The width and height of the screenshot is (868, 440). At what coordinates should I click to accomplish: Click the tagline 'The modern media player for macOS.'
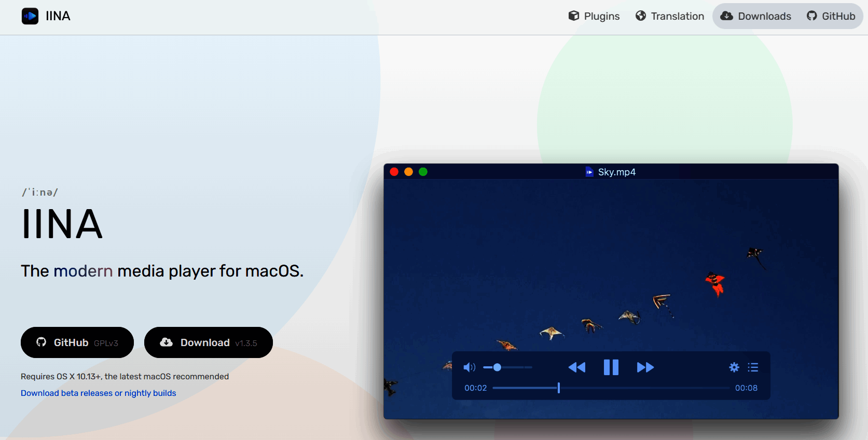click(x=162, y=271)
